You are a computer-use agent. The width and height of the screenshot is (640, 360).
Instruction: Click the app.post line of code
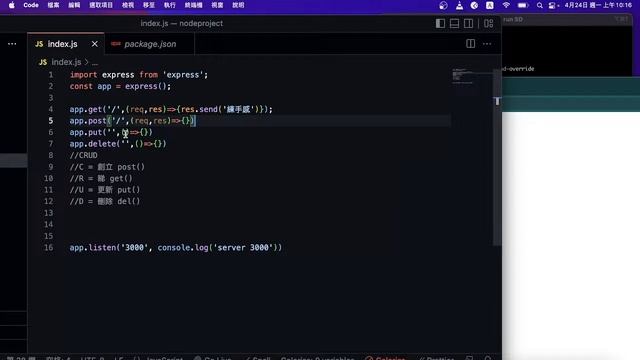click(x=133, y=121)
